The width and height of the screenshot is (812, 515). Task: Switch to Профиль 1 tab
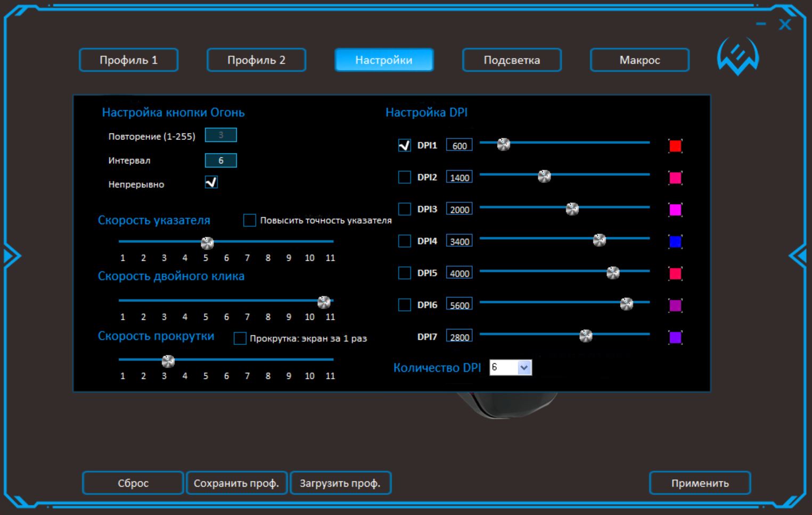tap(128, 60)
